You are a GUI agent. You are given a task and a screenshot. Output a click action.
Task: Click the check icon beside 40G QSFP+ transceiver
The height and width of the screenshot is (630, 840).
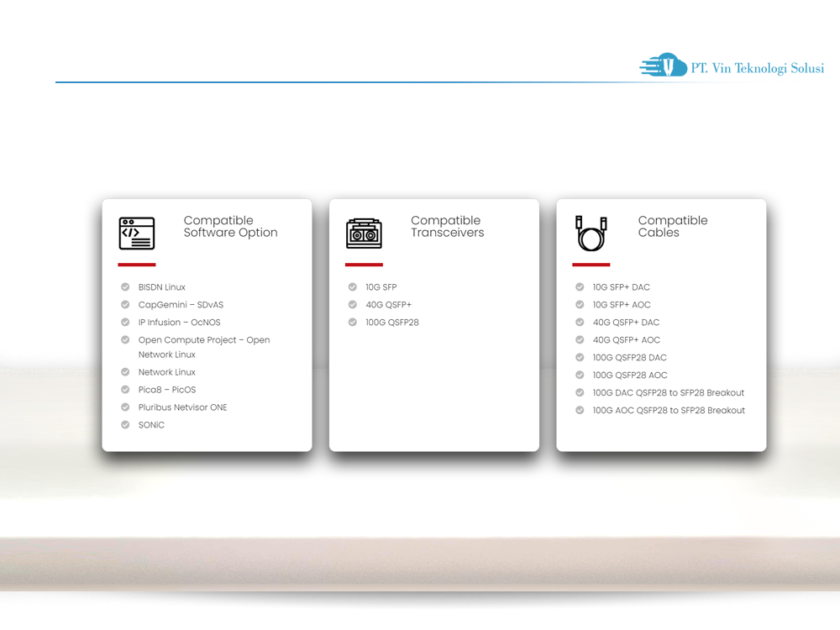tap(353, 305)
